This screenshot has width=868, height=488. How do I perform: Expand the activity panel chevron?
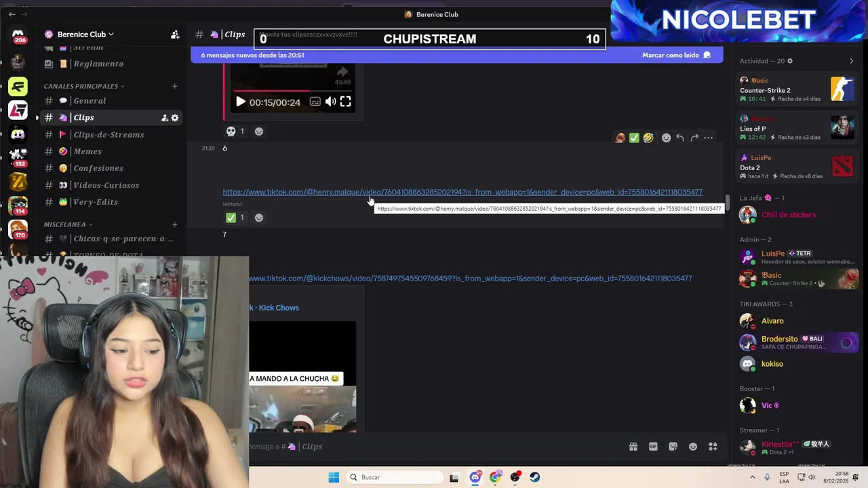[x=852, y=61]
